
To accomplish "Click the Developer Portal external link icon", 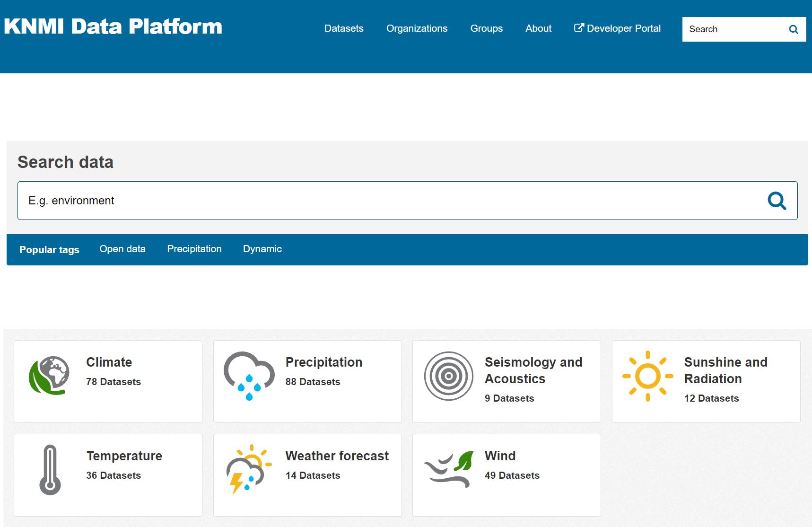I will (x=579, y=28).
